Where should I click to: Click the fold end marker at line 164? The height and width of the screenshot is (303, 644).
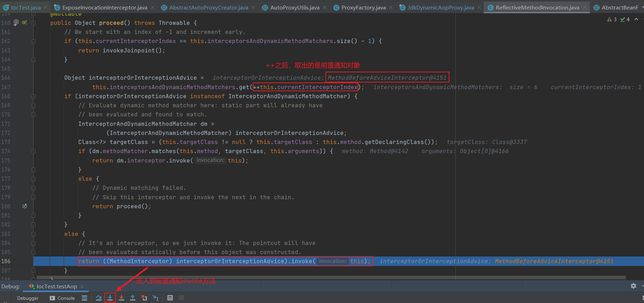pyautogui.click(x=34, y=59)
